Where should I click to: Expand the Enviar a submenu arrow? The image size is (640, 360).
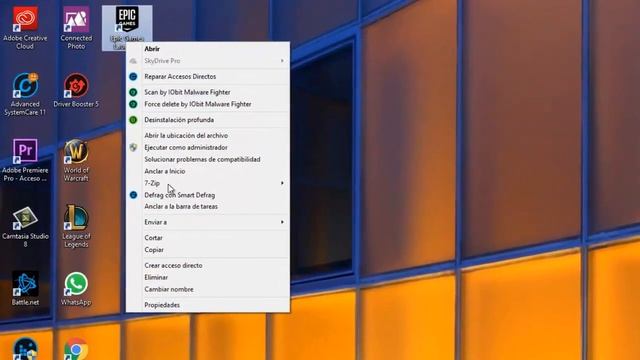282,222
